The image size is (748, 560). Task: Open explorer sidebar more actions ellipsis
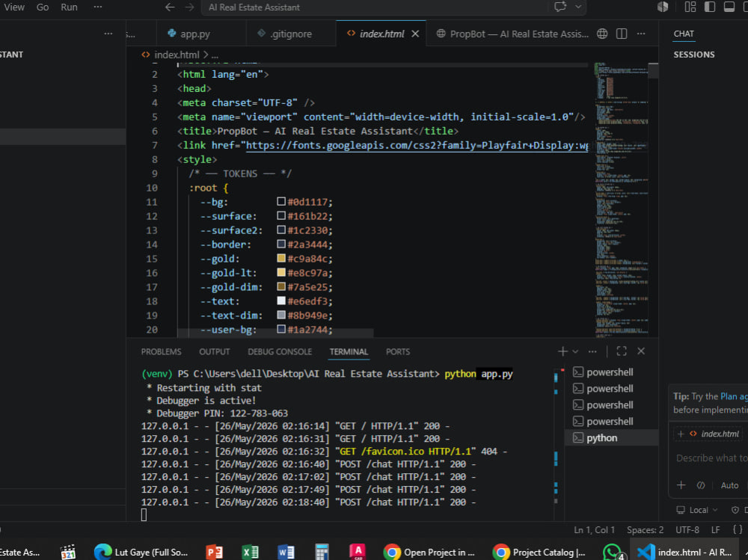click(x=108, y=34)
